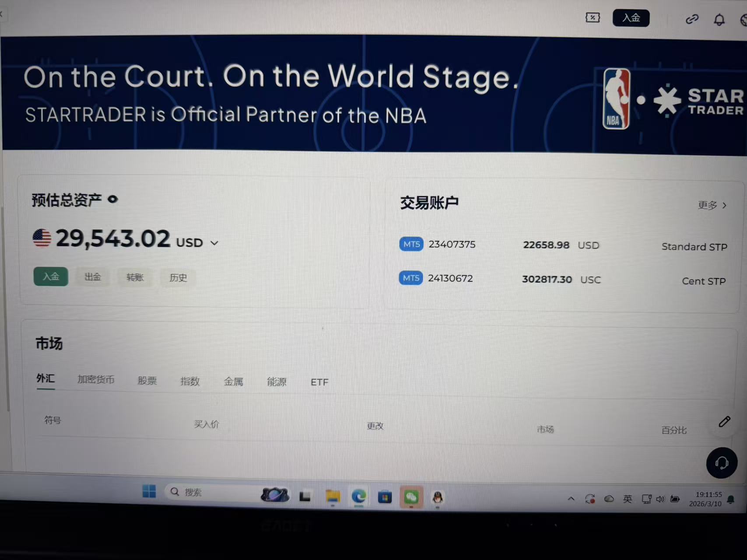Open the 历史 history button
The width and height of the screenshot is (747, 560).
(x=178, y=278)
